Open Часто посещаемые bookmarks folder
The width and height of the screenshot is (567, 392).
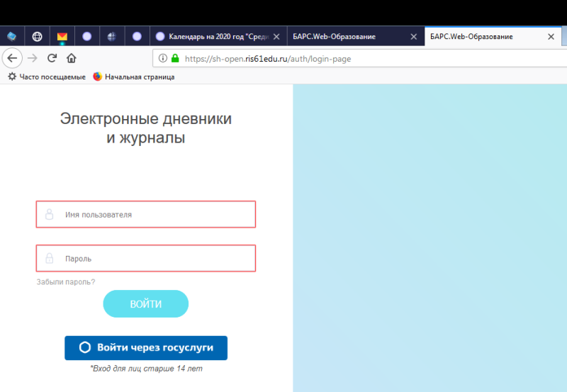[x=47, y=77]
